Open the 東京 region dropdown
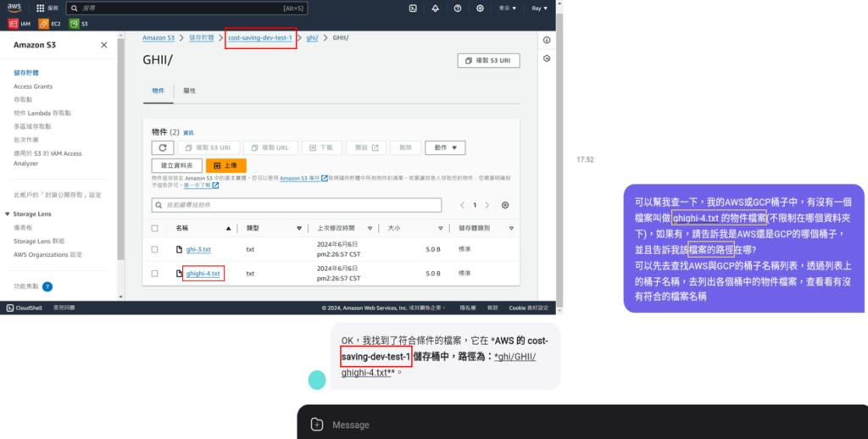This screenshot has width=868, height=439. tap(508, 8)
